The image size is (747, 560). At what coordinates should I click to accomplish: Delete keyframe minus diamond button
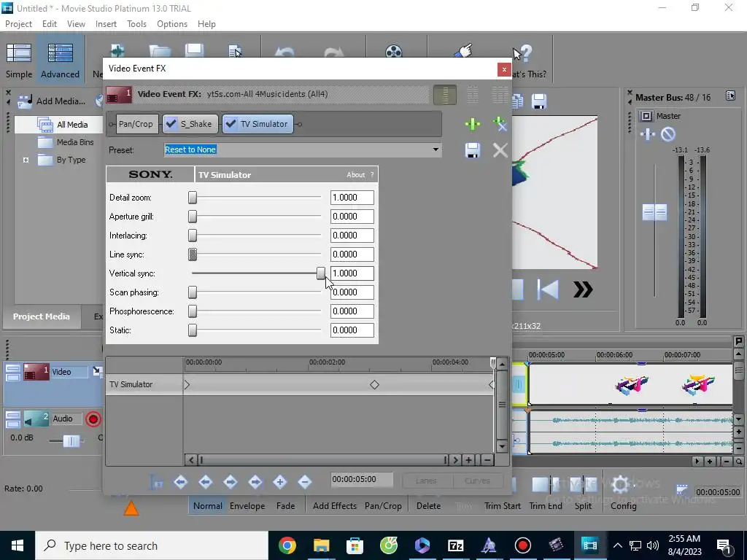pos(305,482)
